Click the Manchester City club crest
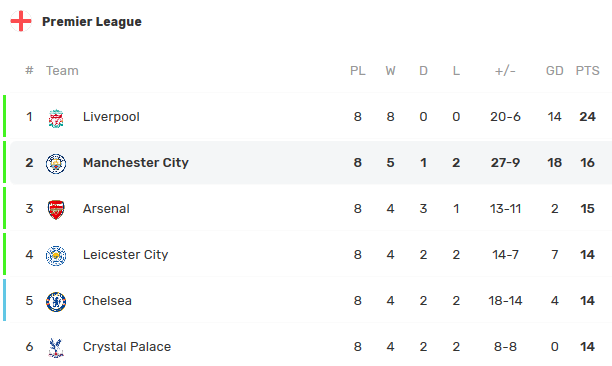Viewport: 612px width, 366px height. click(x=56, y=164)
